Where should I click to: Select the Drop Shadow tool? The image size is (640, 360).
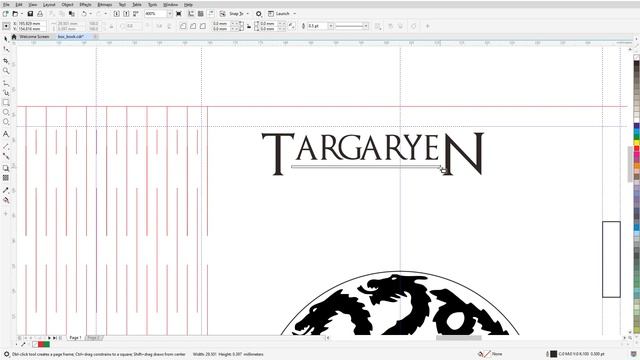pos(6,168)
